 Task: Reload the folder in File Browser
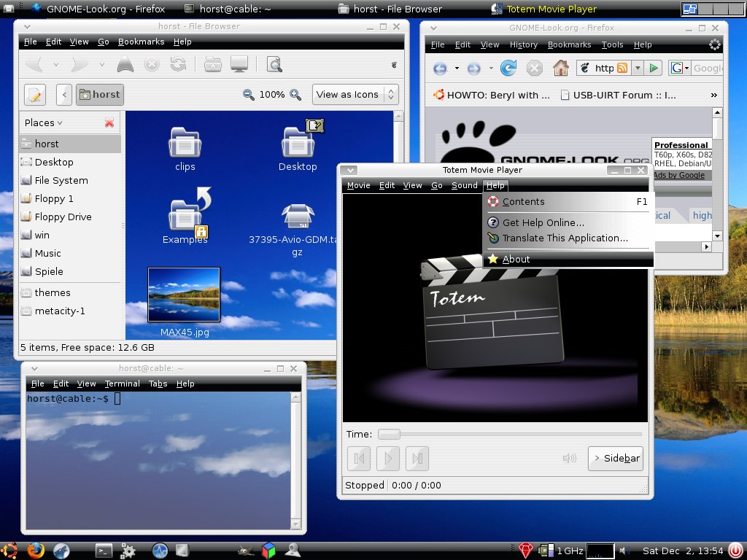pyautogui.click(x=178, y=64)
